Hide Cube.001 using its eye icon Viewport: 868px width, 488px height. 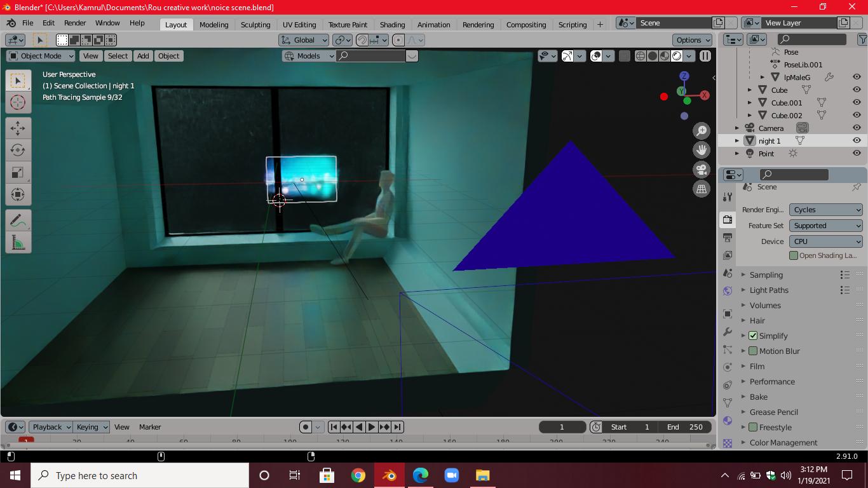point(857,102)
